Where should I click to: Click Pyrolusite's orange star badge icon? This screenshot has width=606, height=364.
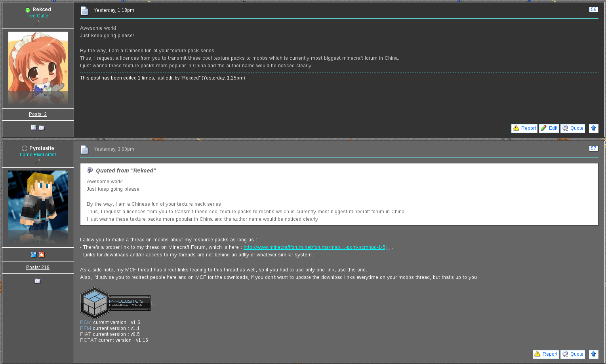click(x=42, y=254)
